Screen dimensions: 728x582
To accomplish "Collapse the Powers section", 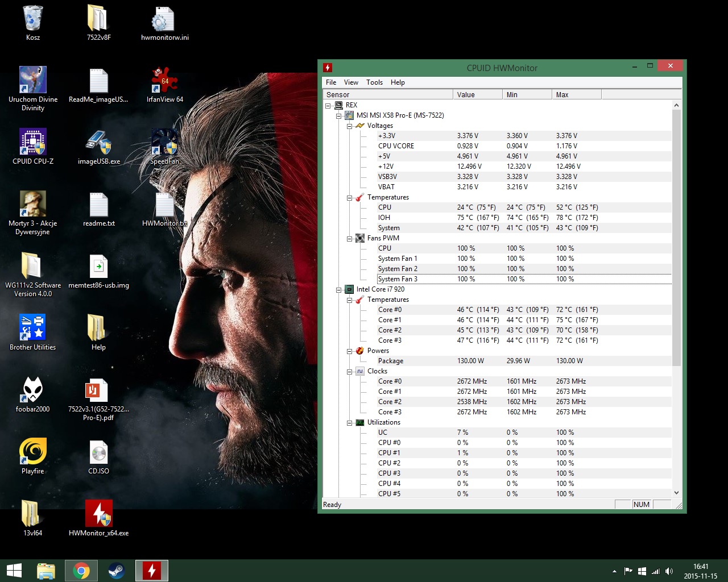I will [350, 351].
